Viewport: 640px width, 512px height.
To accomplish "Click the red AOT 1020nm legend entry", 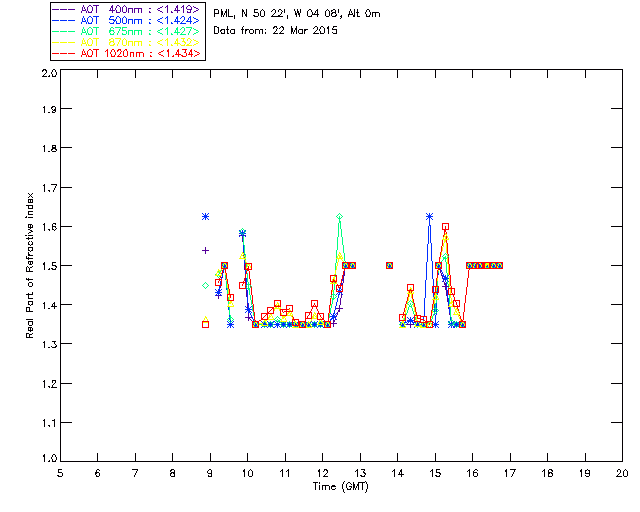I will [x=128, y=53].
